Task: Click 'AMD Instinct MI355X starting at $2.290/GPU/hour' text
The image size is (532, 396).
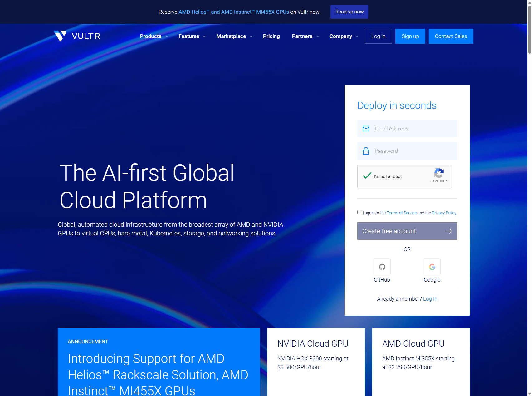Action: tap(418, 363)
